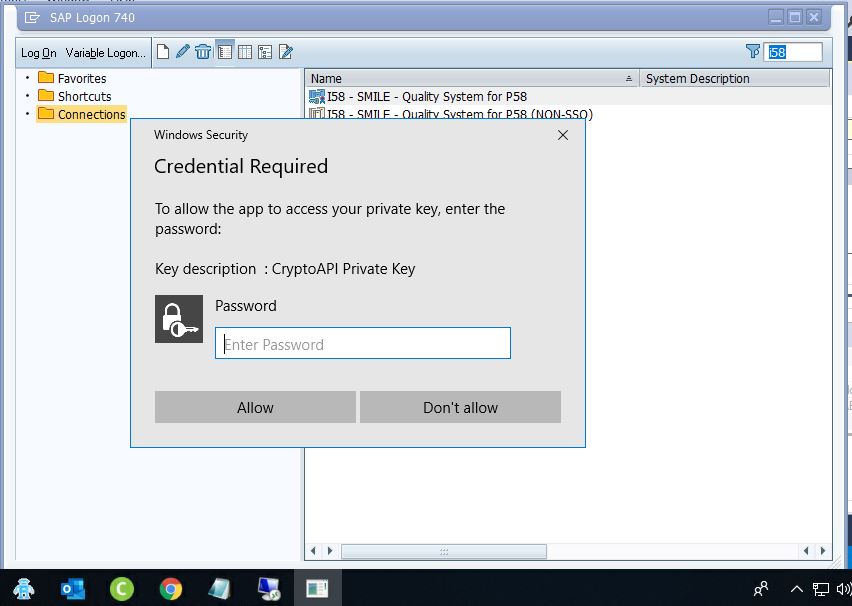Expand the Connections tree bullet

[27, 114]
